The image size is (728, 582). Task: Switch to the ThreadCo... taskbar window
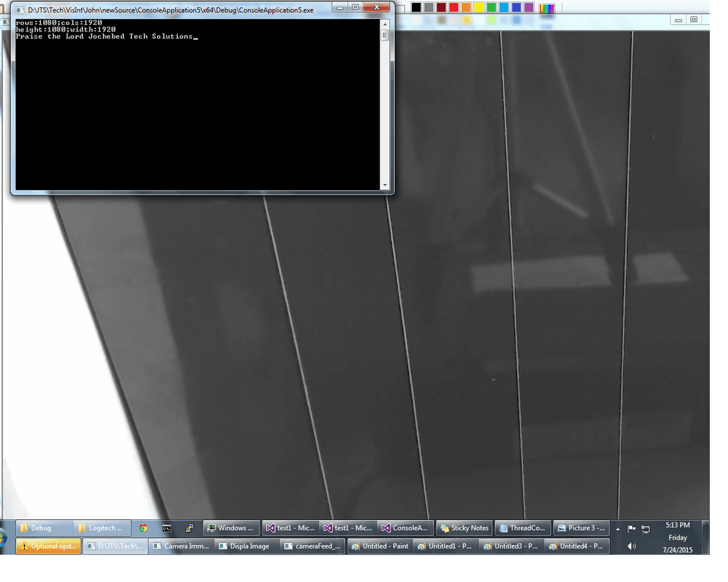523,528
